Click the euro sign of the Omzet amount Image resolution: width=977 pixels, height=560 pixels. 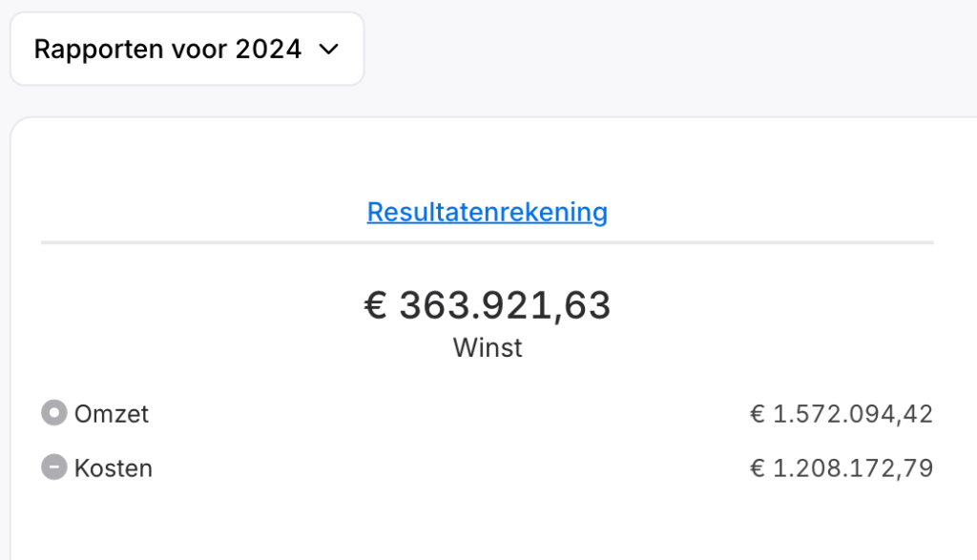[x=758, y=414]
